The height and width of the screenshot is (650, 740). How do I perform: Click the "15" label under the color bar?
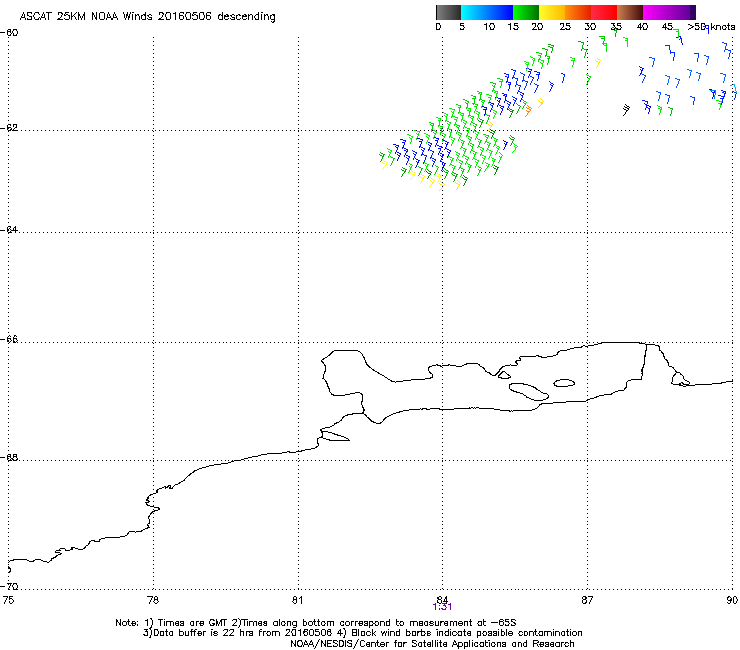point(513,27)
